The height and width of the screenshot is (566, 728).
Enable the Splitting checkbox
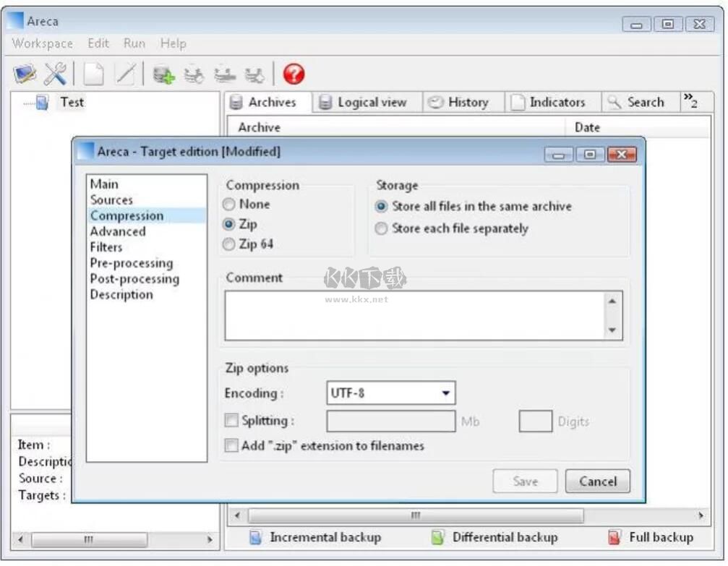click(231, 420)
